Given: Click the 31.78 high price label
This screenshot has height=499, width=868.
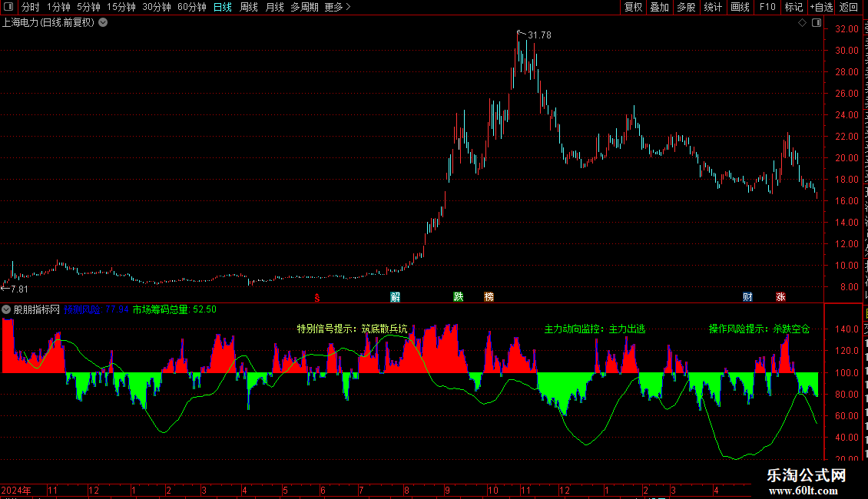Looking at the screenshot, I should (539, 35).
